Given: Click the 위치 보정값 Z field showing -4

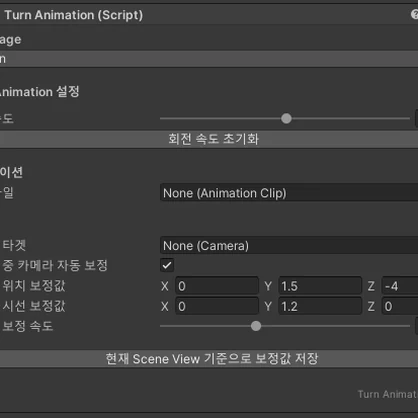Looking at the screenshot, I should [400, 286].
